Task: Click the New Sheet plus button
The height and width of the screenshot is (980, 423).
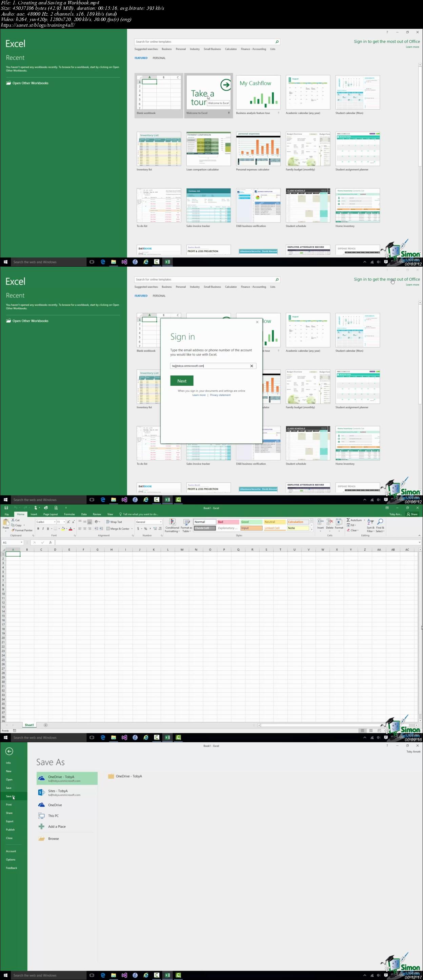Action: pyautogui.click(x=46, y=725)
